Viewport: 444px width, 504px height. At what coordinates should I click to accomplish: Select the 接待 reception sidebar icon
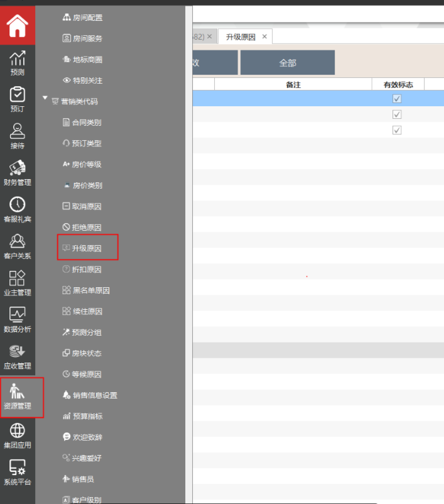(18, 135)
